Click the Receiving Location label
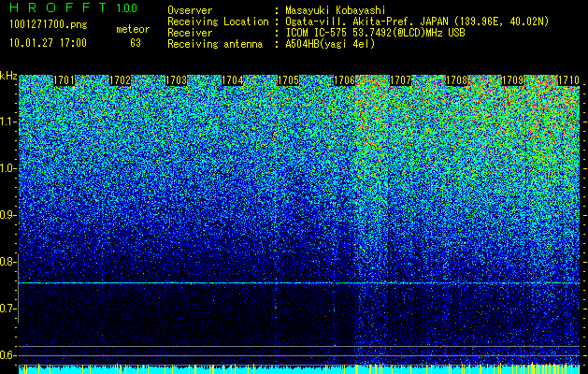The image size is (588, 374). point(218,22)
